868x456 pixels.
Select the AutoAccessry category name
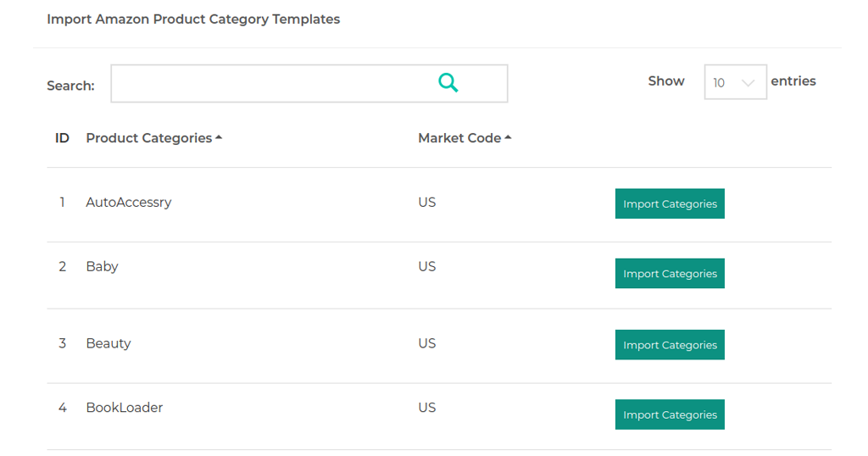point(129,203)
